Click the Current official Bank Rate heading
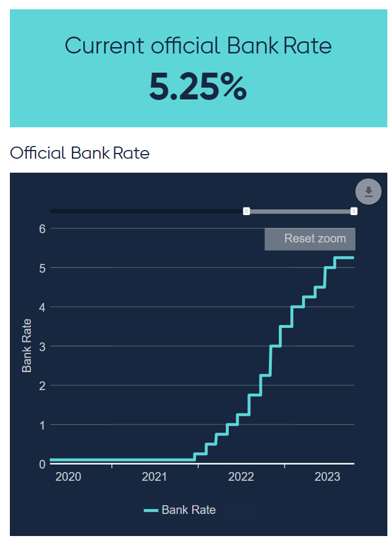The image size is (392, 543). pyautogui.click(x=198, y=45)
